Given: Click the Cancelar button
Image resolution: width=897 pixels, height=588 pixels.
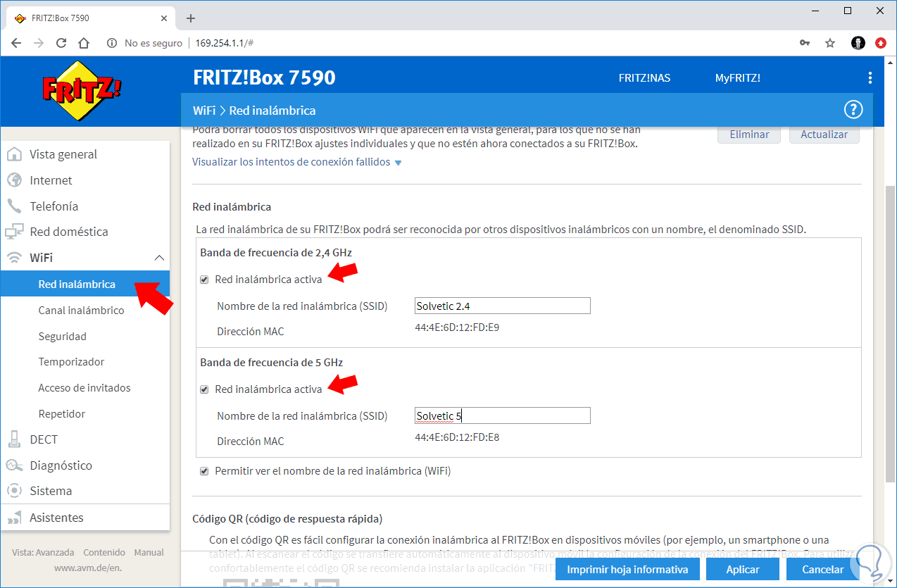Looking at the screenshot, I should [x=823, y=570].
